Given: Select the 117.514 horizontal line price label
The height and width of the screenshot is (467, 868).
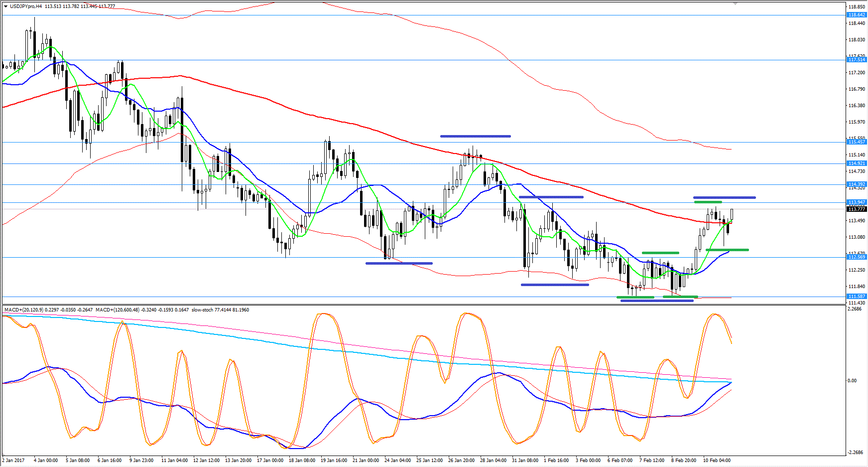Looking at the screenshot, I should point(857,60).
